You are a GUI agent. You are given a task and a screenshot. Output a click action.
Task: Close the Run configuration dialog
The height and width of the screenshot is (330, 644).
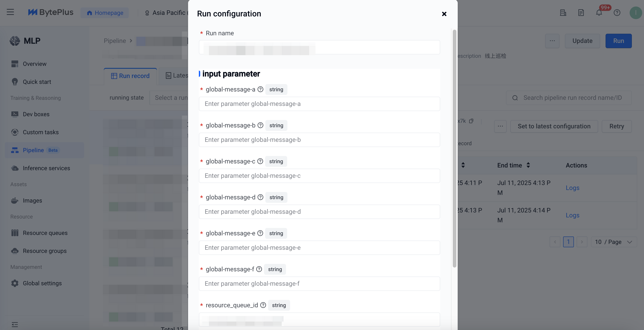pos(444,14)
